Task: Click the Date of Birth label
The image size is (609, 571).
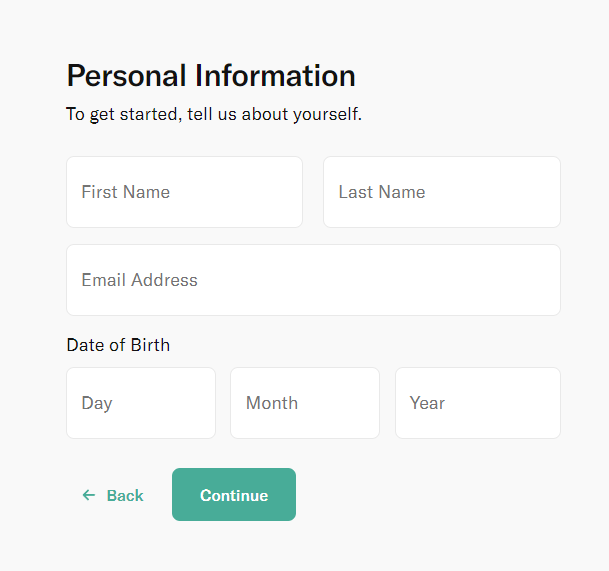Action: [x=118, y=345]
